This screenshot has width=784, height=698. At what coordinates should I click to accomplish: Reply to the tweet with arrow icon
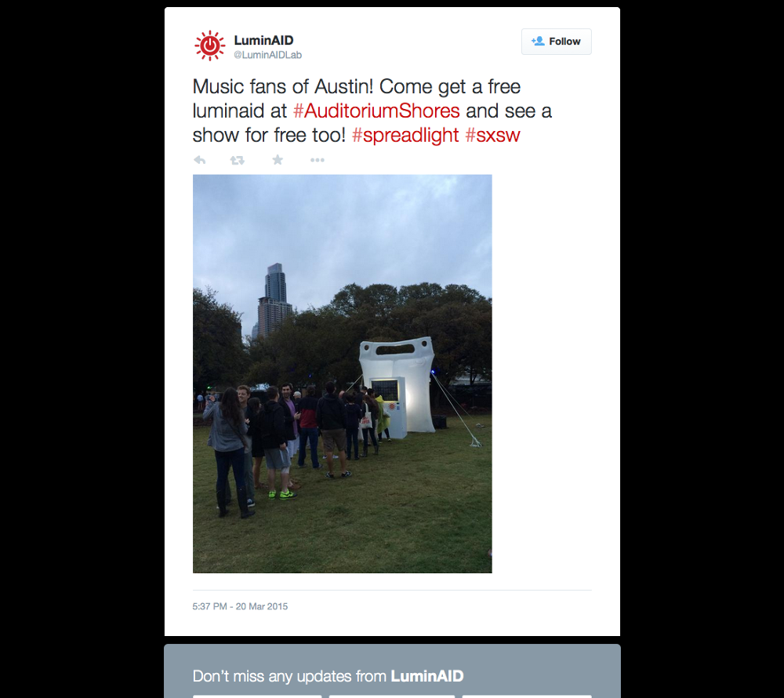coord(199,160)
